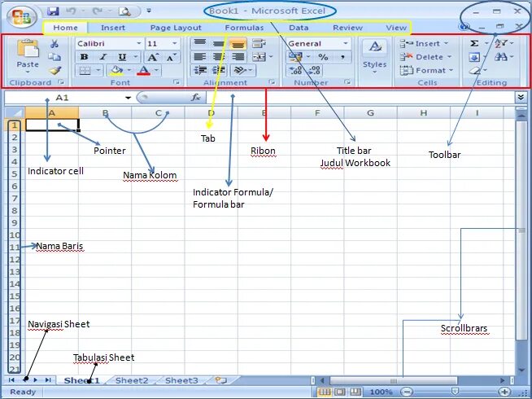Align cell text to the middle
The width and height of the screenshot is (532, 399).
219,43
